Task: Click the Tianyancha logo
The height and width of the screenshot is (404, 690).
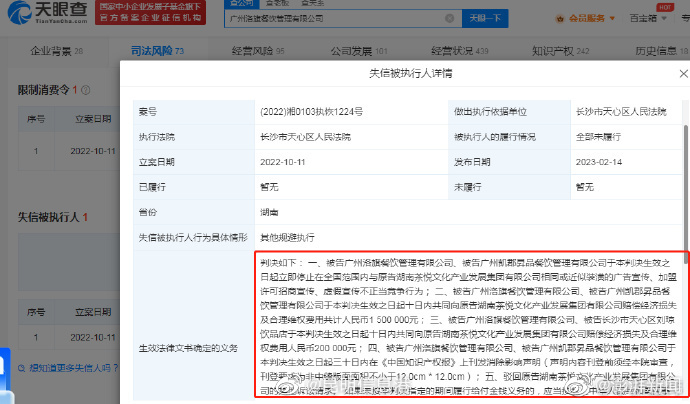Action: [x=48, y=12]
